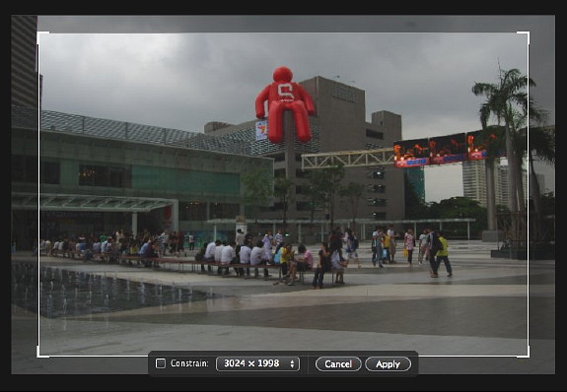Cancel the crop operation
The width and height of the screenshot is (567, 392).
click(338, 363)
